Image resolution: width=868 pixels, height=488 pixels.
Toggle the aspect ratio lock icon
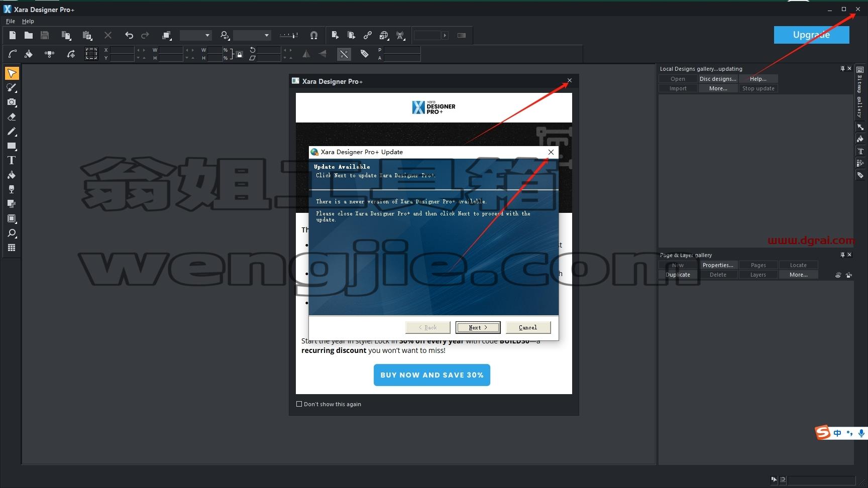click(240, 54)
